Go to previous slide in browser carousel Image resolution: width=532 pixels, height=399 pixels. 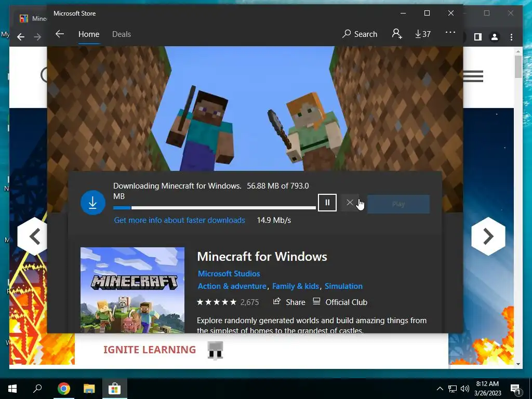[33, 236]
